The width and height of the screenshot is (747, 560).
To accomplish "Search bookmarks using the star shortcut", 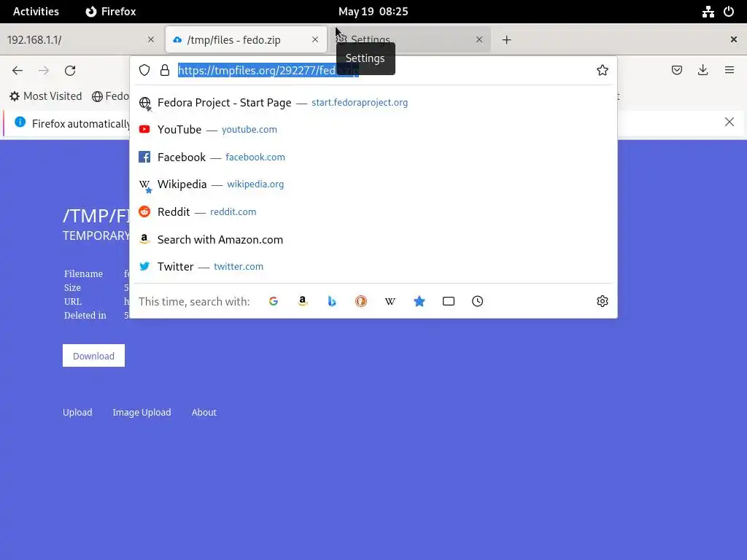I will (x=419, y=301).
